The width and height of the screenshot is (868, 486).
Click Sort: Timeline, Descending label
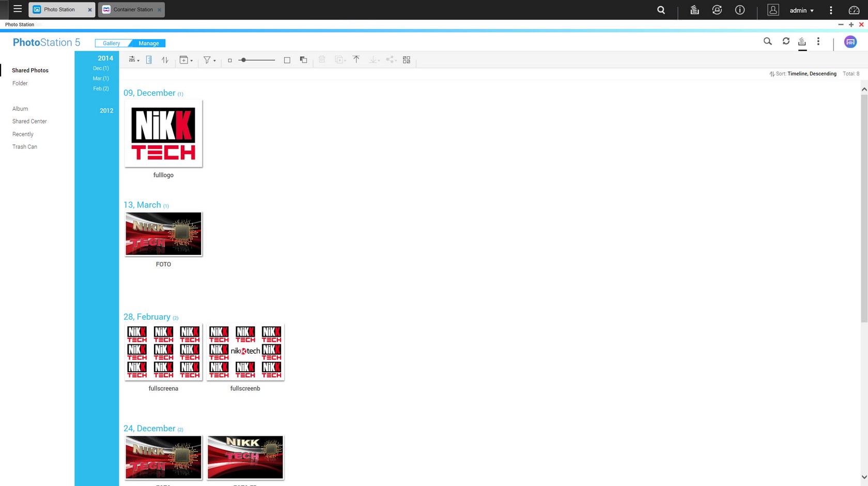pos(803,74)
